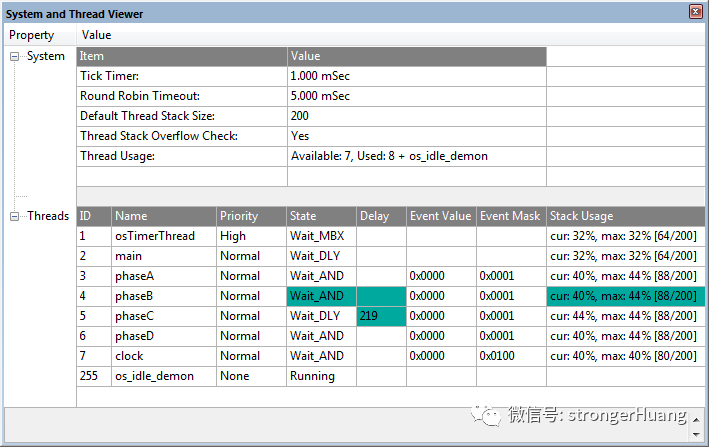
Task: Click the System tree label
Action: click(x=46, y=56)
